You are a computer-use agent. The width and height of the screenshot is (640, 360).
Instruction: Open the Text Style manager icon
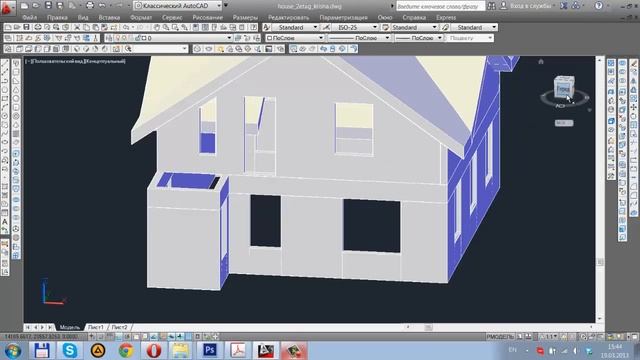click(x=267, y=27)
